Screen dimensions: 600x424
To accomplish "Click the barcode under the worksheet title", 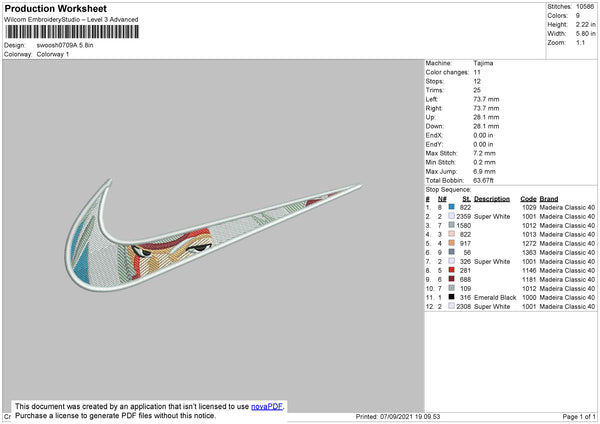I will click(x=72, y=32).
